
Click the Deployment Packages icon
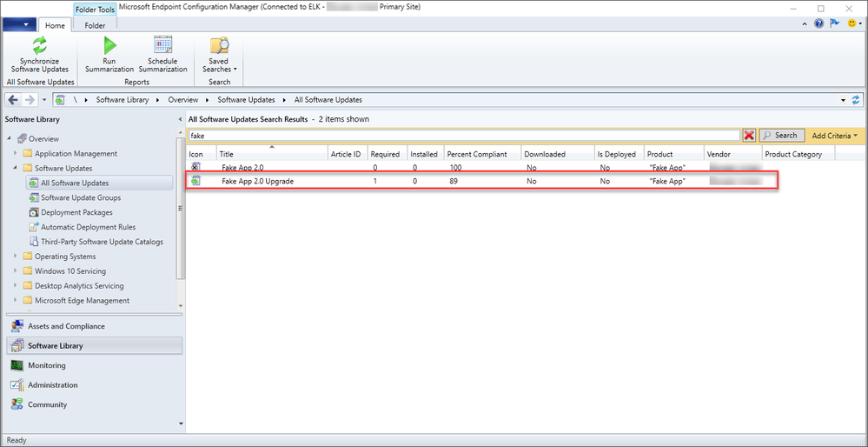tap(33, 212)
